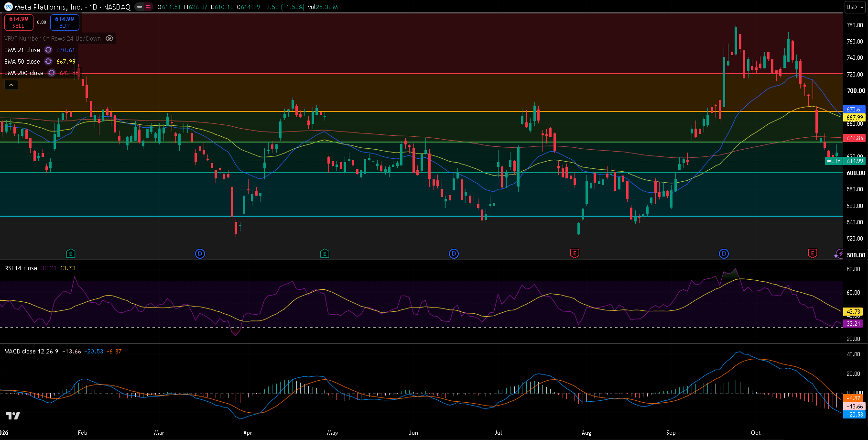Select the EMA 21 close legend label
This screenshot has height=440, width=868.
22,50
